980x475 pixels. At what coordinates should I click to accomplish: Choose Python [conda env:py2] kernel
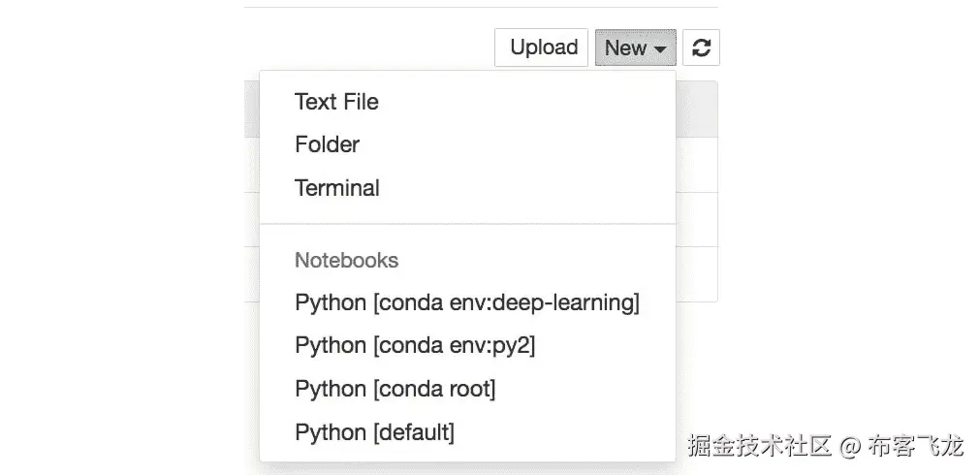414,345
